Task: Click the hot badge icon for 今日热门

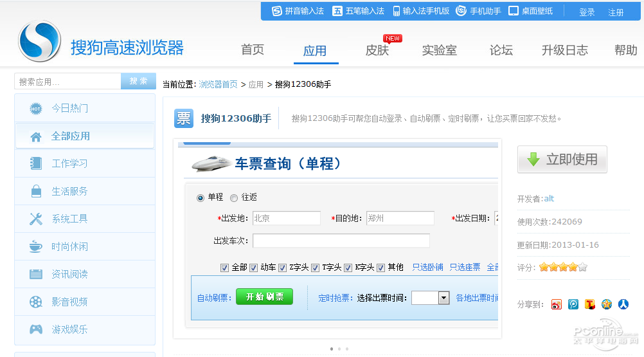Action: point(36,109)
